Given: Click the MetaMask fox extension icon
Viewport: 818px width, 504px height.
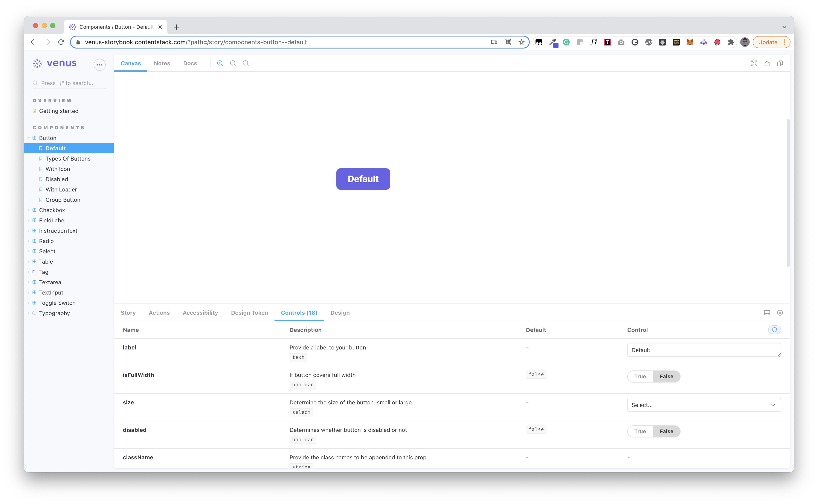Looking at the screenshot, I should click(x=690, y=42).
